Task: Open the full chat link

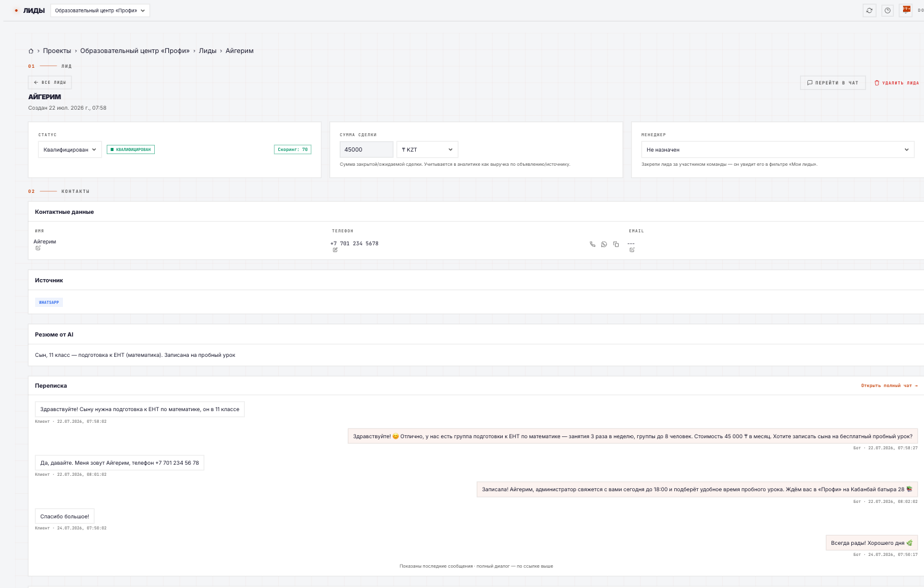Action: [x=889, y=386]
